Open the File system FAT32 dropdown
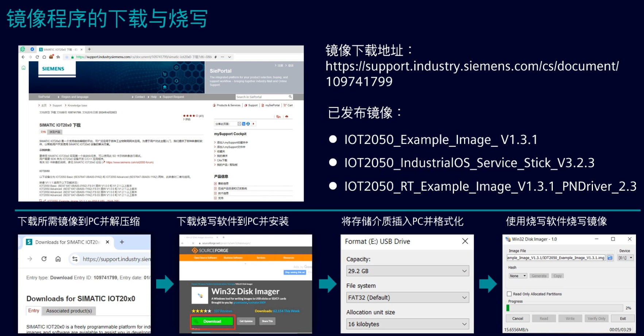 (408, 298)
